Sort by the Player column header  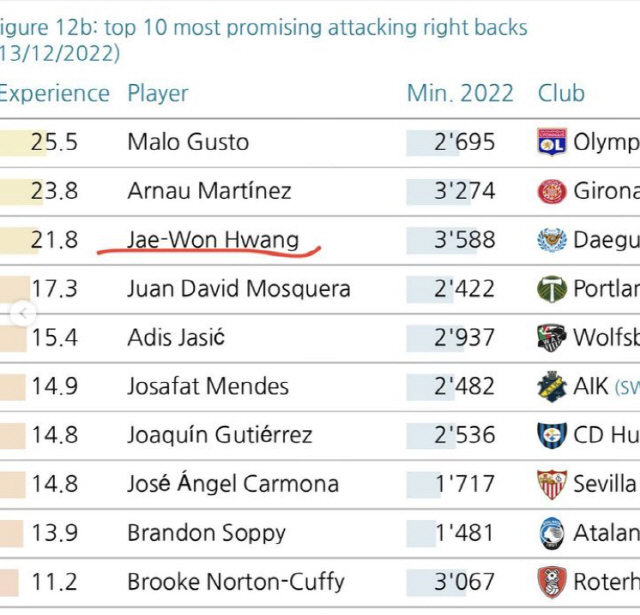coord(158,94)
